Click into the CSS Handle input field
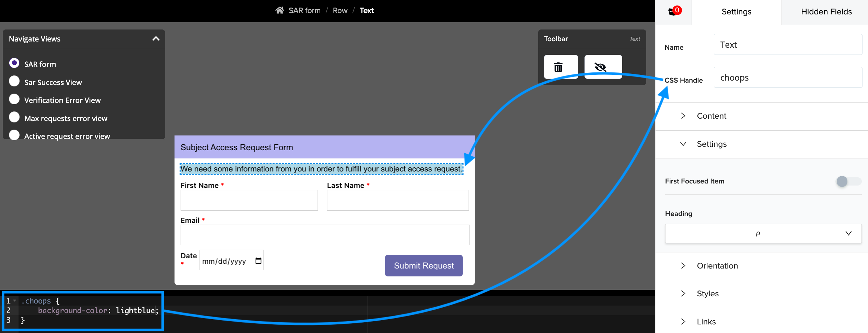This screenshot has width=868, height=333. tap(787, 78)
